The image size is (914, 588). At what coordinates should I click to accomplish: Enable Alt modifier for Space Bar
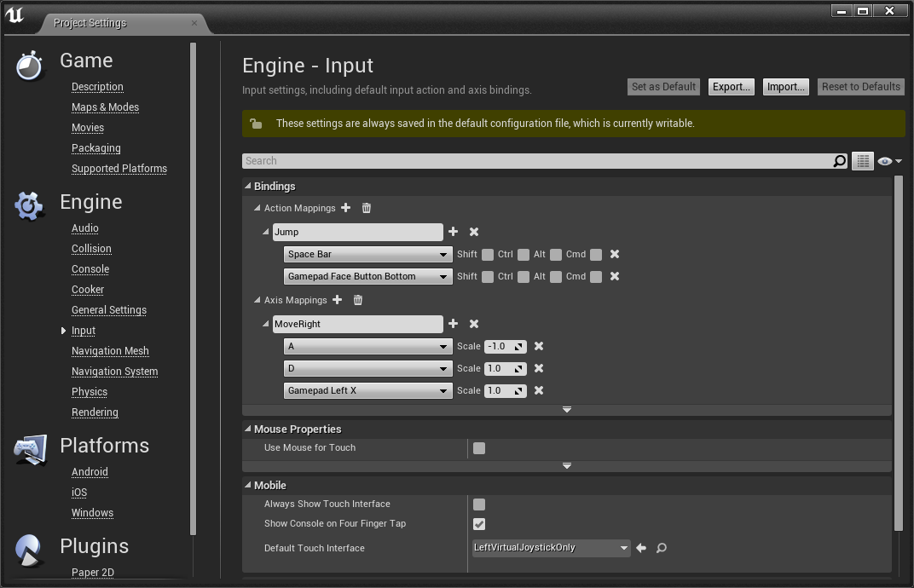[556, 255]
